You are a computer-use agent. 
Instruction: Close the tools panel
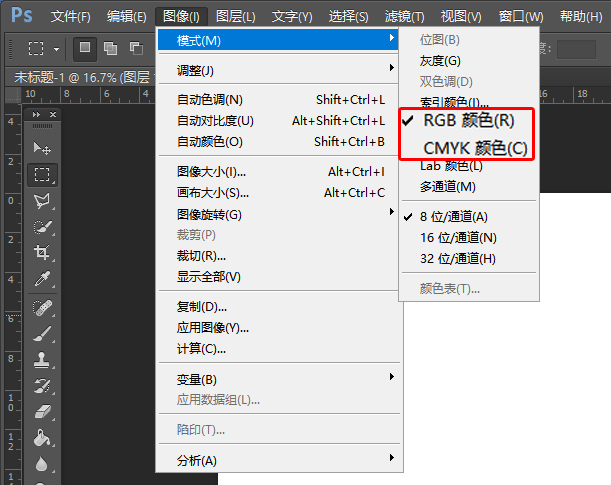(x=53, y=115)
